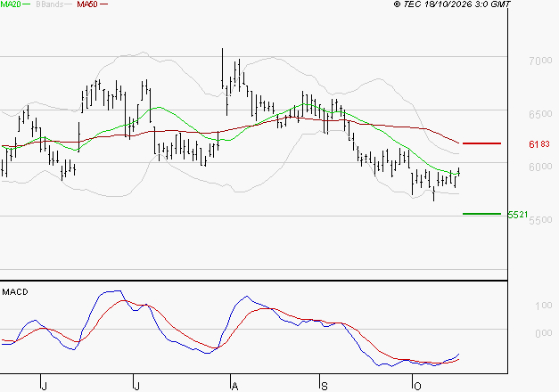Click the MA20 legend label

coord(11,4)
